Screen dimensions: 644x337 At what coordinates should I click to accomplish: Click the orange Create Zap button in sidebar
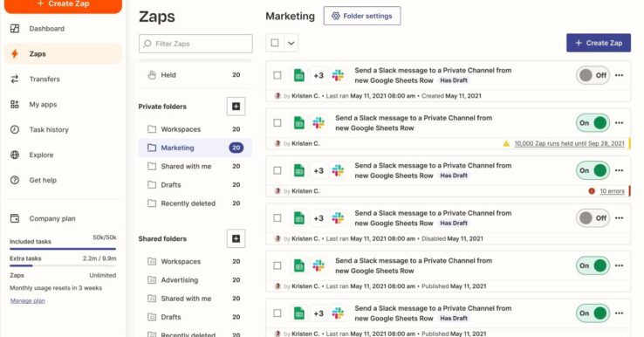click(x=63, y=5)
